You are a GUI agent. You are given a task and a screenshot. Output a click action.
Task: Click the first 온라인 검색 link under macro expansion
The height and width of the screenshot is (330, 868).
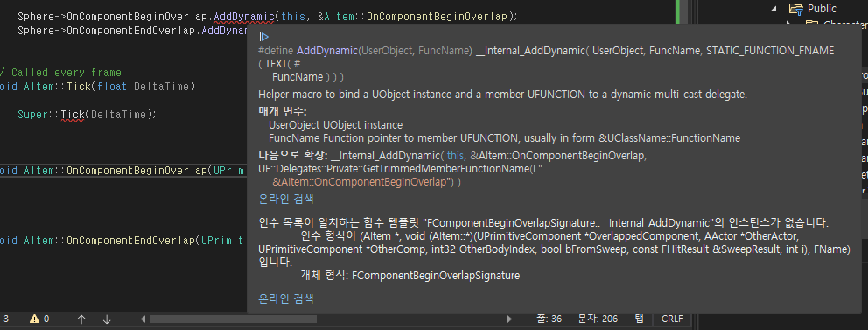coord(286,199)
